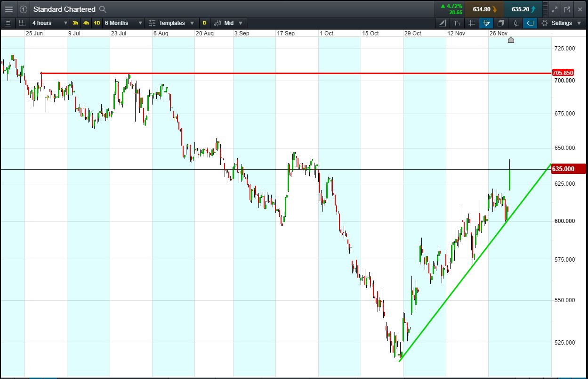Select the red 705.850 resistance line
The height and width of the screenshot is (379, 588).
tap(296, 73)
